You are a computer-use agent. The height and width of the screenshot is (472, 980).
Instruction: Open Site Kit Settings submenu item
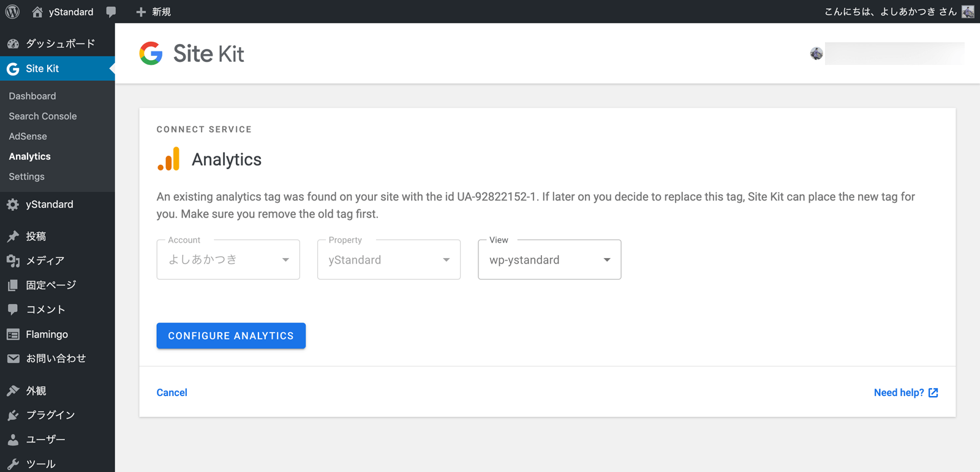pos(26,177)
